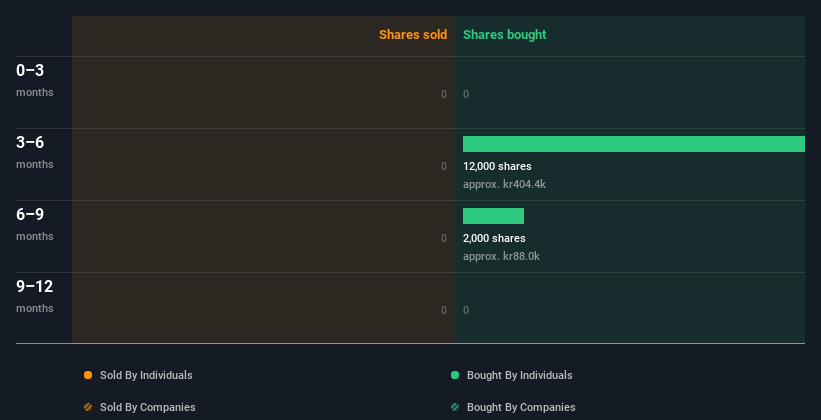Toggle the Bought By Individuals legend label
Screen dimensions: 821x420
pos(519,375)
